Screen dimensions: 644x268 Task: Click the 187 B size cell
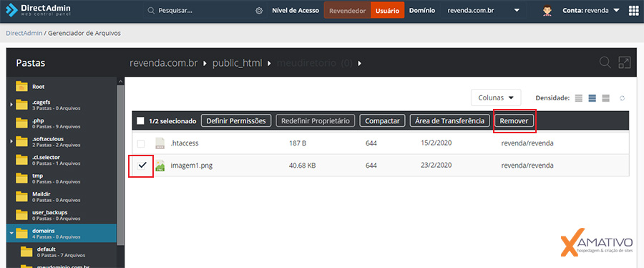coord(298,144)
